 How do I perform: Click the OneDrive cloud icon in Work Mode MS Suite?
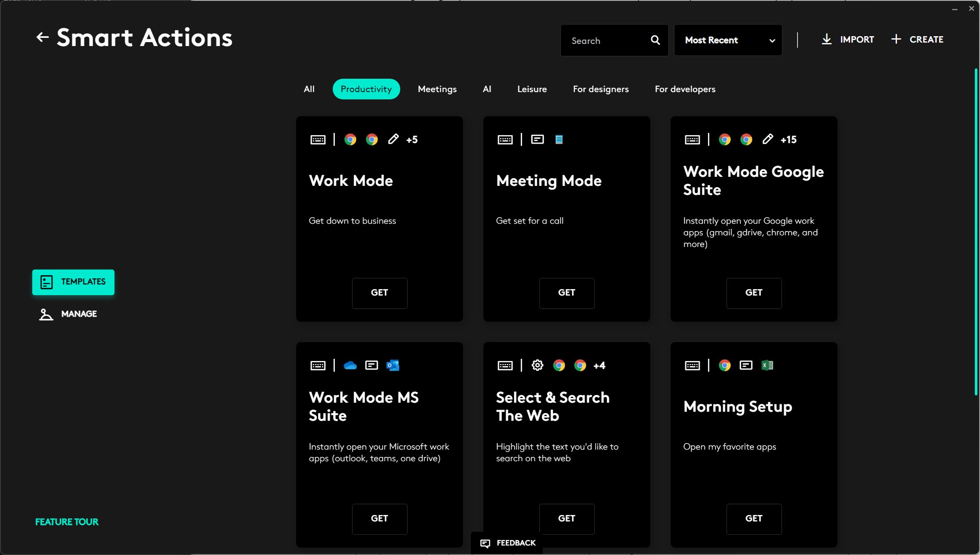[x=350, y=365]
